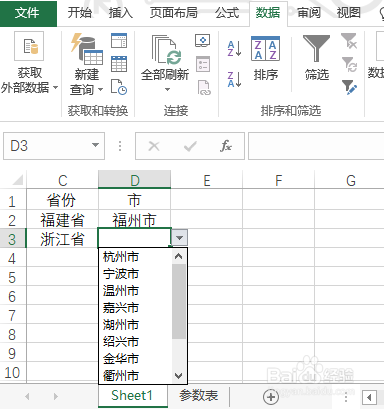The height and width of the screenshot is (409, 384).
Task: Click the Connections icon
Action: point(202,41)
